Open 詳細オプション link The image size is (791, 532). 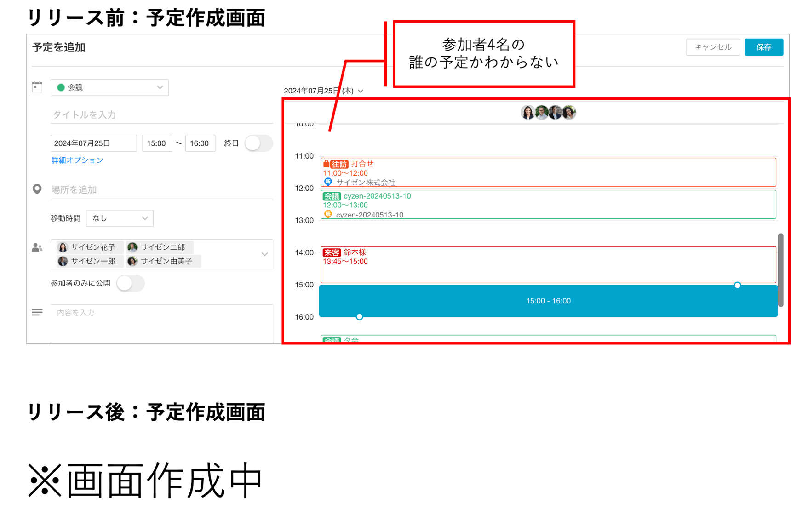(77, 160)
